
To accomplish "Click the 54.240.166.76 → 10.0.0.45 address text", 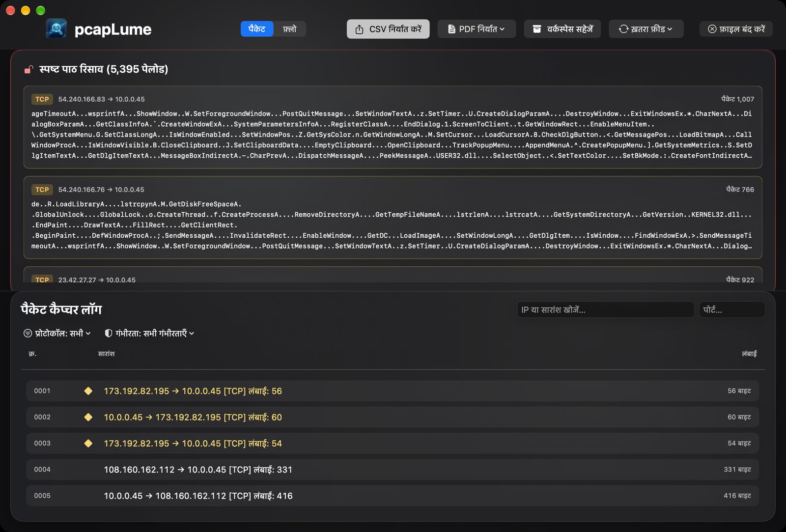I will pos(101,190).
